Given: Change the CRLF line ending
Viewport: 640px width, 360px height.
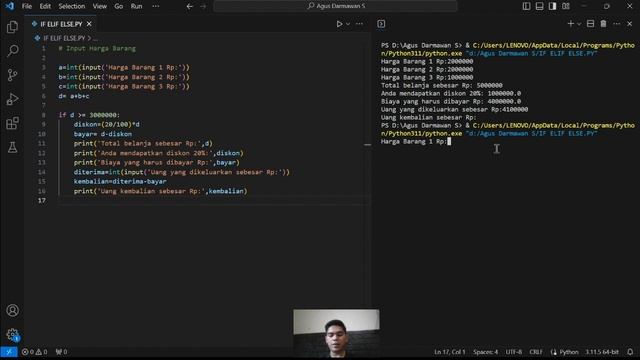Looking at the screenshot, I should pyautogui.click(x=536, y=352).
